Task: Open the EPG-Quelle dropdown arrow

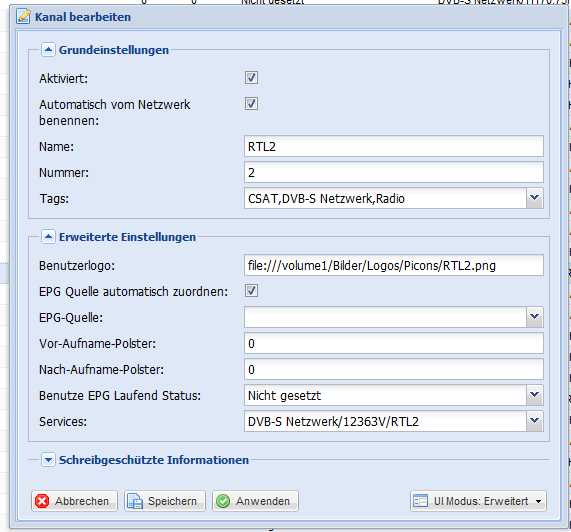Action: click(535, 317)
